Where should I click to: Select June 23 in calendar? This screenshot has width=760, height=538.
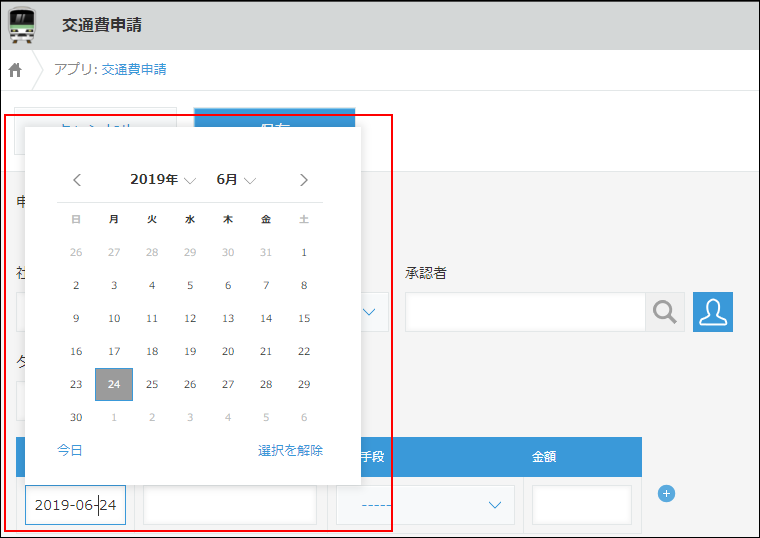pos(76,384)
